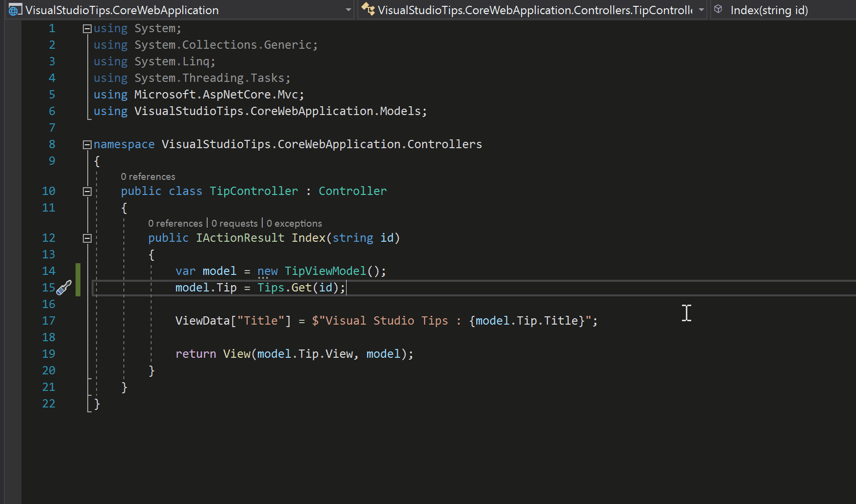Collapse the using directives block on line 1
Viewport: 856px width, 504px height.
[x=87, y=28]
